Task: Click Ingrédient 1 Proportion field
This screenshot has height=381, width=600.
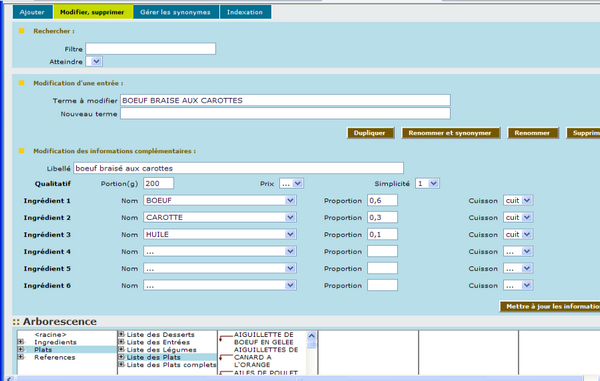Action: [x=382, y=200]
